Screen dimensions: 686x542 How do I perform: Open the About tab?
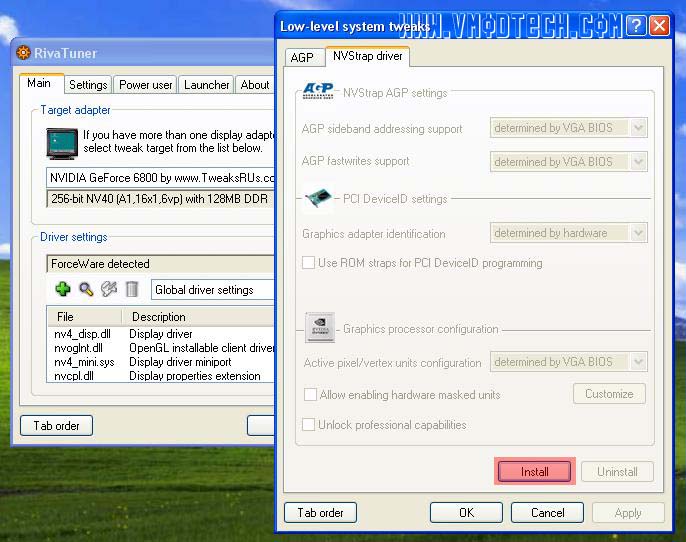[255, 85]
